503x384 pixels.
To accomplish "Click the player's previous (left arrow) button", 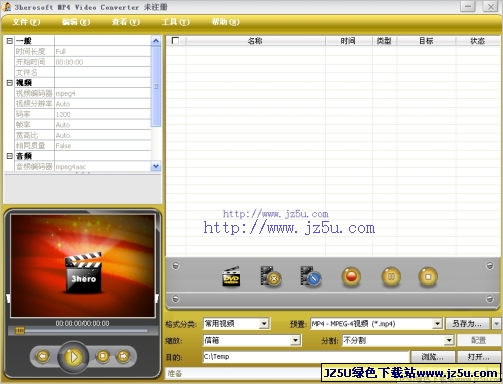I will click(43, 357).
